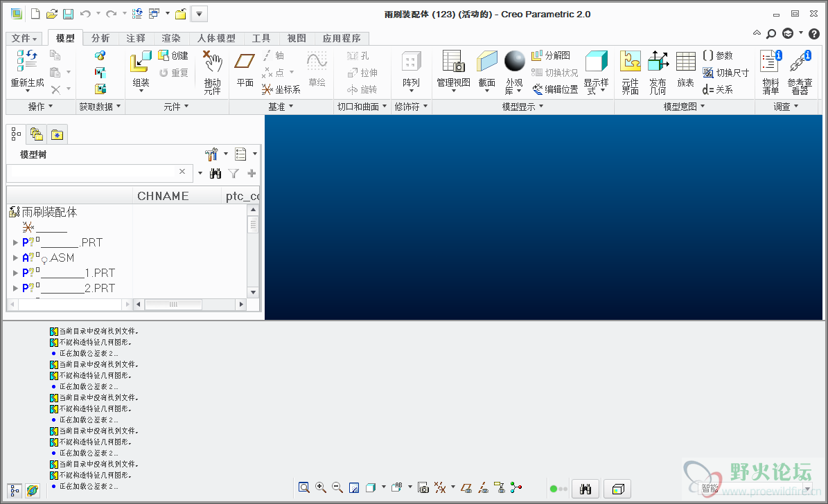Click the 参数 parameters button
This screenshot has height=504, width=828.
click(x=718, y=55)
